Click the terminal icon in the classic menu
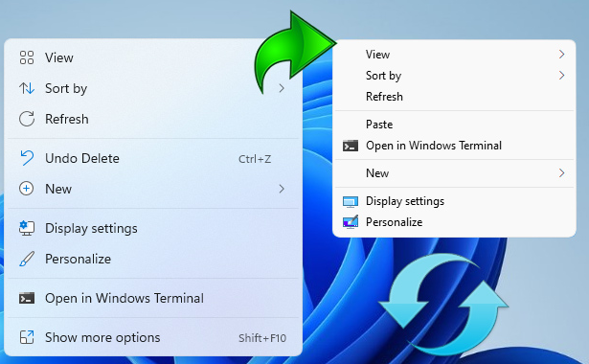This screenshot has width=589, height=364. [x=351, y=146]
